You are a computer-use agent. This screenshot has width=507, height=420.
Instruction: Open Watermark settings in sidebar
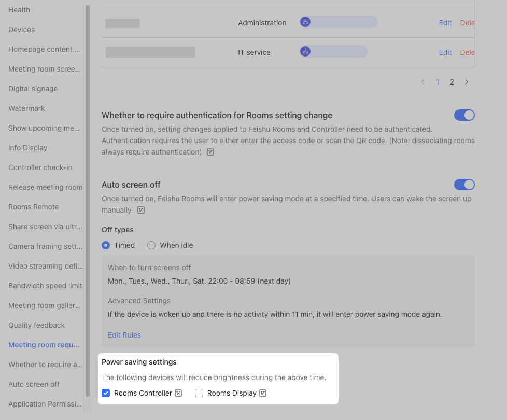pos(26,108)
